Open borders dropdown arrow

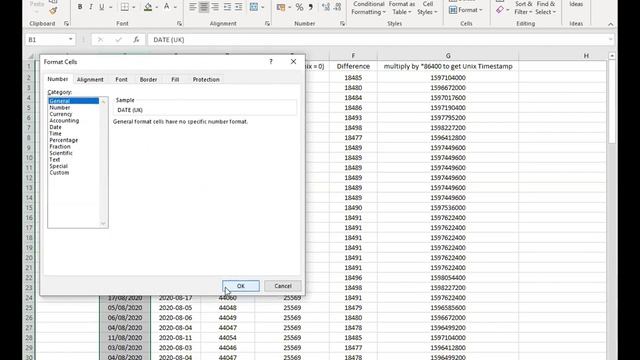[133, 7]
